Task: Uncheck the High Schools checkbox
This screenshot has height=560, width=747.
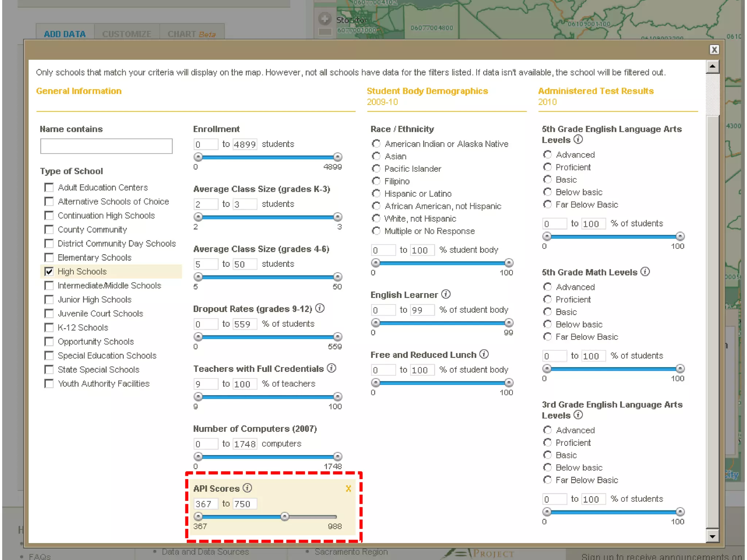Action: 49,272
